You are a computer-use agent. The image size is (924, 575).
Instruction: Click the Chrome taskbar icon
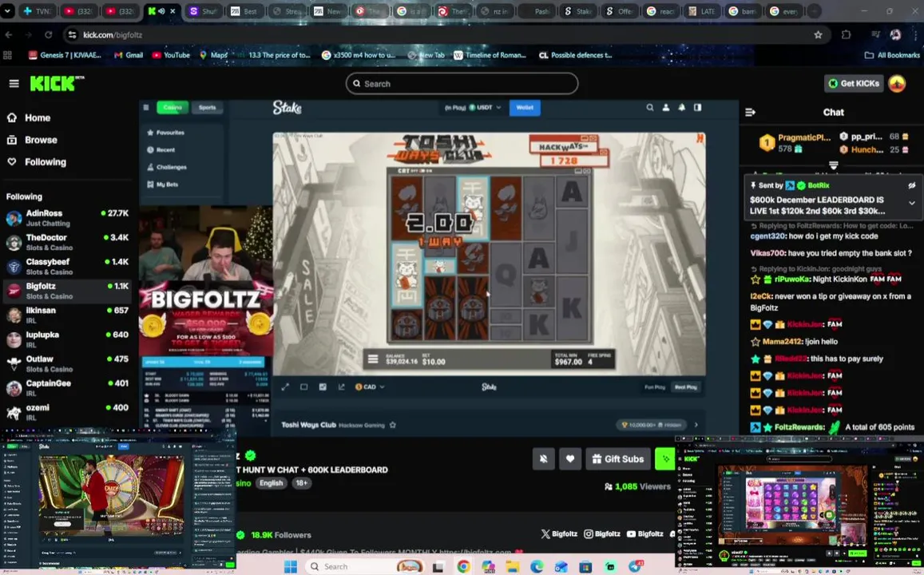pos(463,567)
